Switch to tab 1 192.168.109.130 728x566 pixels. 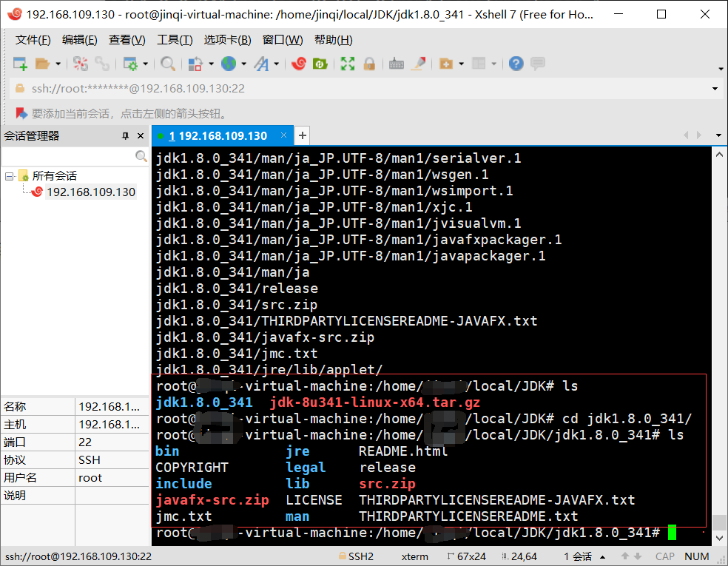click(x=218, y=136)
